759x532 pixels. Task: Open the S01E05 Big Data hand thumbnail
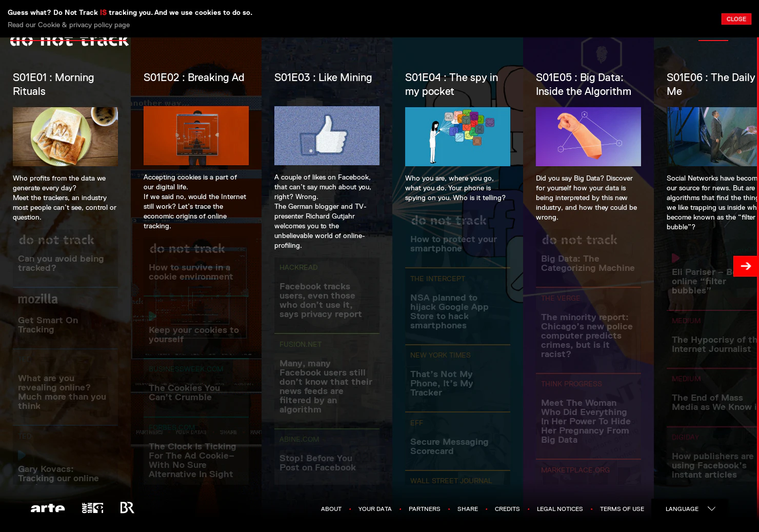coord(588,136)
